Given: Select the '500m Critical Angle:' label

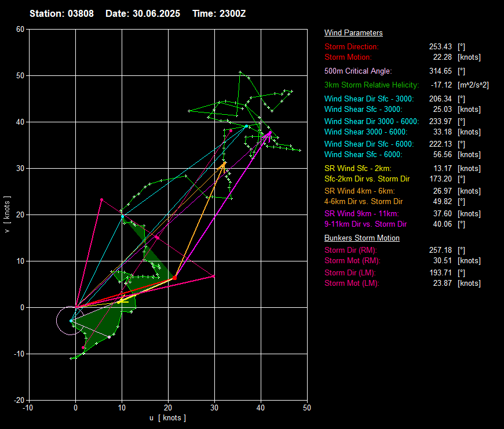Looking at the screenshot, I should pos(358,71).
